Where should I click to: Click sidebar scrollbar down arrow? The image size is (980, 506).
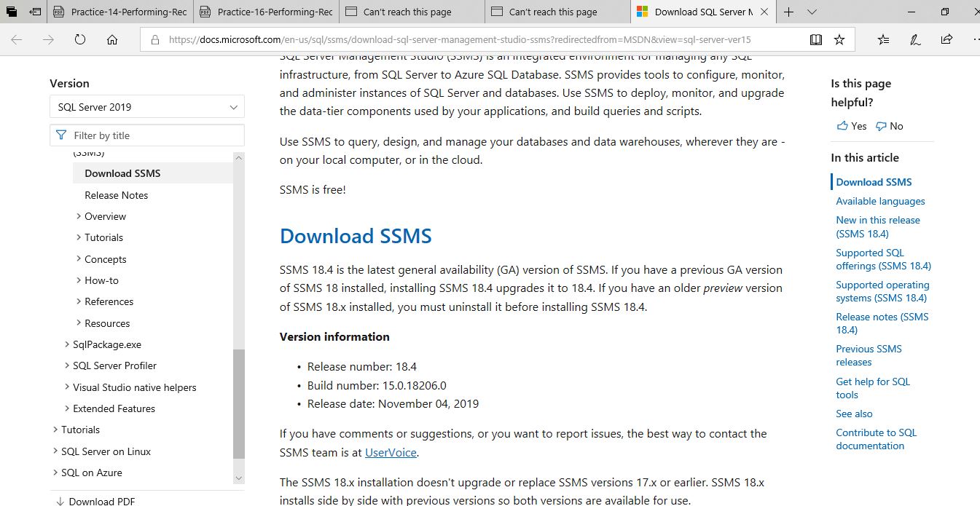tap(239, 478)
